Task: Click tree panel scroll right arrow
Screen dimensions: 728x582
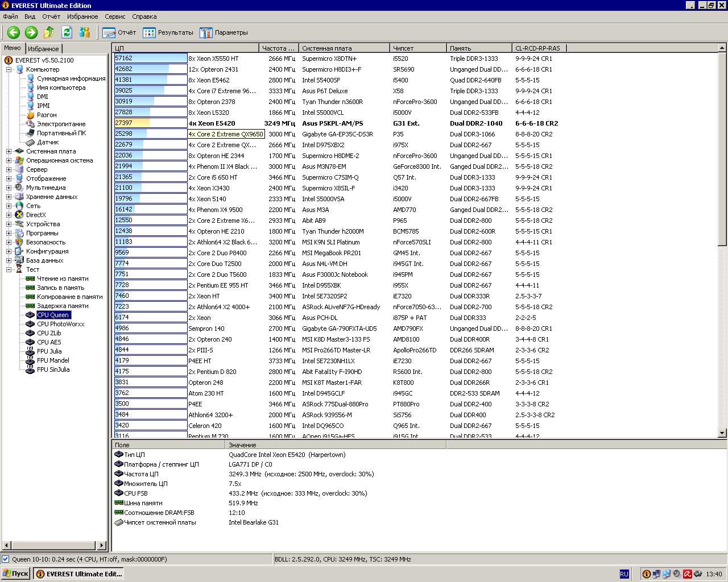Action: click(x=102, y=546)
